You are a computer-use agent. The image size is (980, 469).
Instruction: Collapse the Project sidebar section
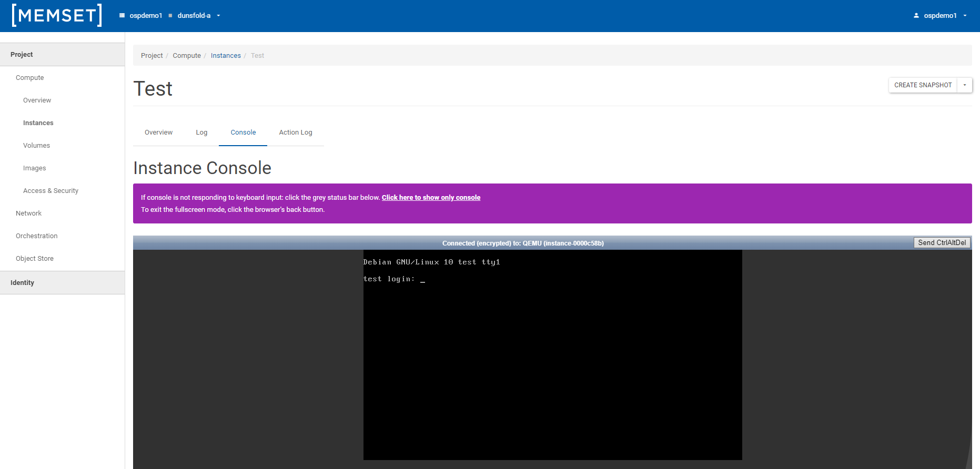(62, 55)
